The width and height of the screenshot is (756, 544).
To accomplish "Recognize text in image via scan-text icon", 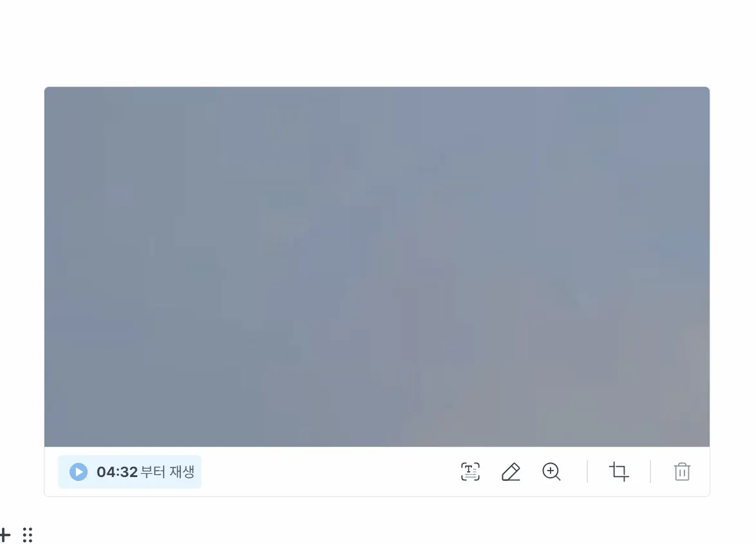I will 470,471.
